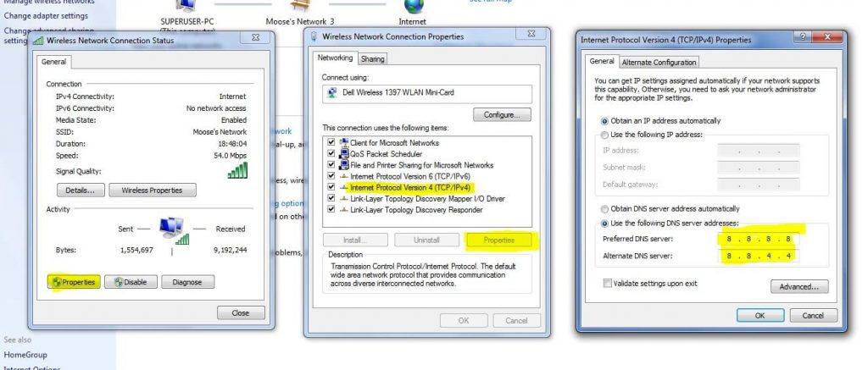The height and width of the screenshot is (370, 868).
Task: Select Obtain an IP address automatically
Action: (x=604, y=120)
